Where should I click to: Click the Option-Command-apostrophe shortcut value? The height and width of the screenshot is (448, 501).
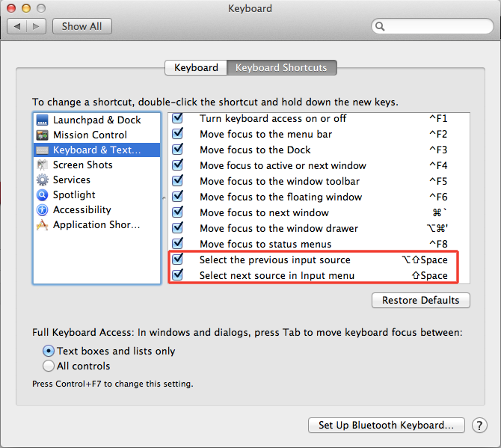coord(437,228)
